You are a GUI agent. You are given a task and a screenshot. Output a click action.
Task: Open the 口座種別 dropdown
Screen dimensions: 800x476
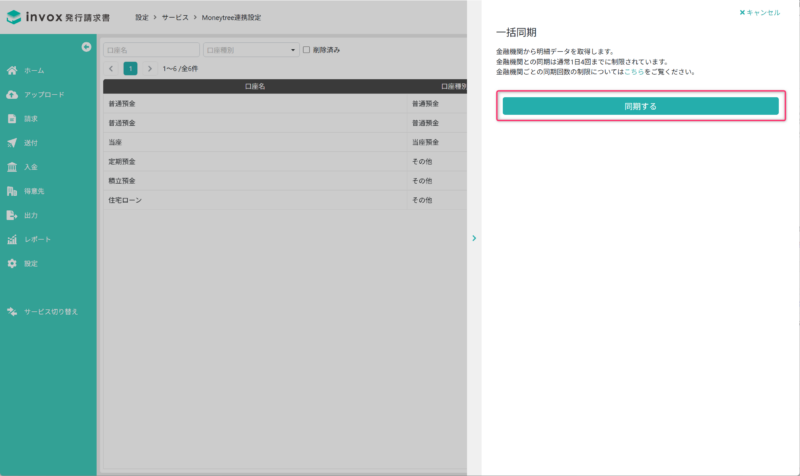pyautogui.click(x=251, y=49)
